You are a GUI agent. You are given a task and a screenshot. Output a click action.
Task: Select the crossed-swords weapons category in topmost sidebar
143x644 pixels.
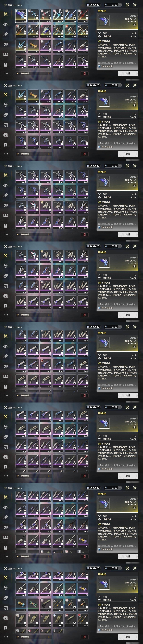[5, 14]
